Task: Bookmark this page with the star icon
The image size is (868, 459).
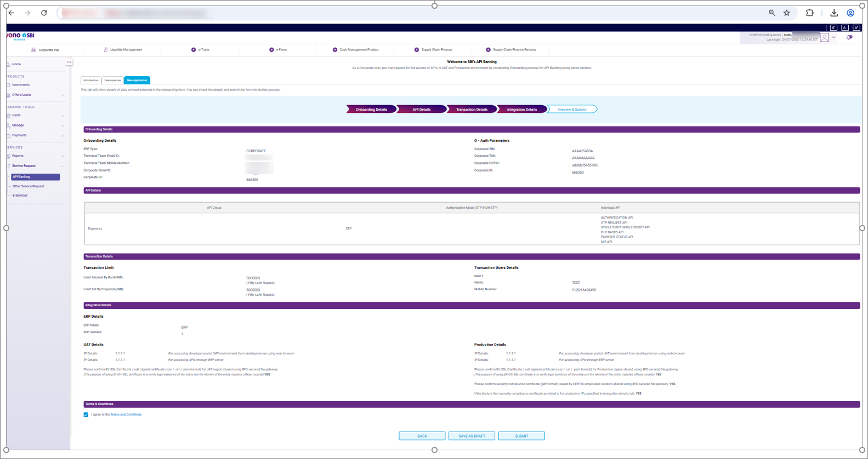Action: tap(787, 13)
